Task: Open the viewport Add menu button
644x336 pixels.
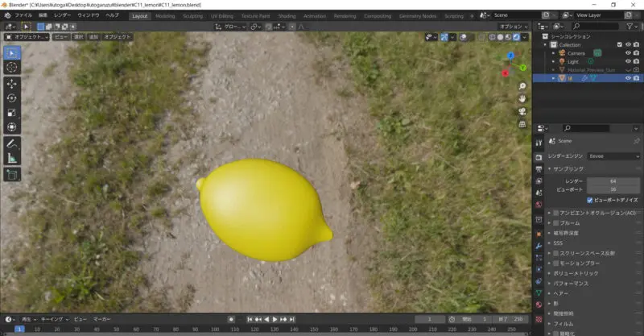Action: pyautogui.click(x=93, y=37)
